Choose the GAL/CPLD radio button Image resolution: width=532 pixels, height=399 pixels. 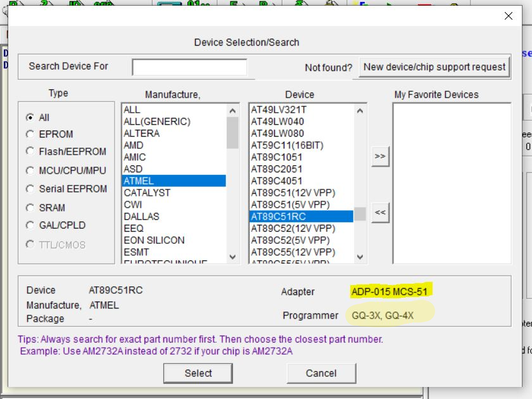(30, 225)
